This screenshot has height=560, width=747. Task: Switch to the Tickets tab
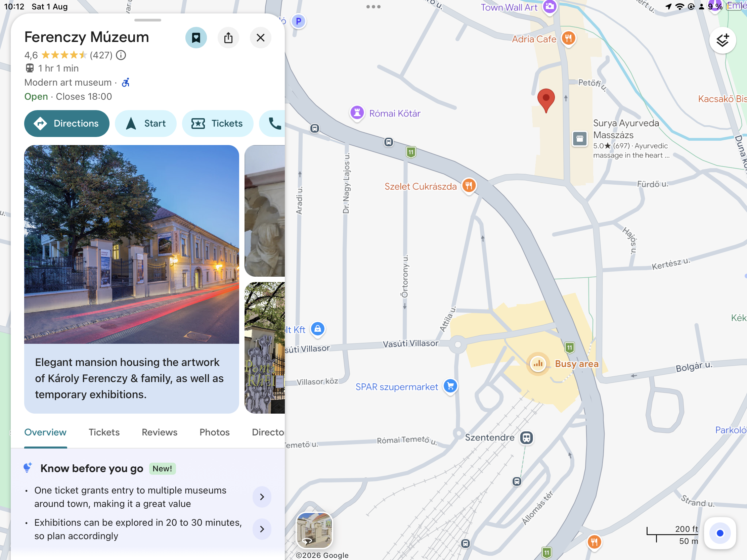pos(104,432)
